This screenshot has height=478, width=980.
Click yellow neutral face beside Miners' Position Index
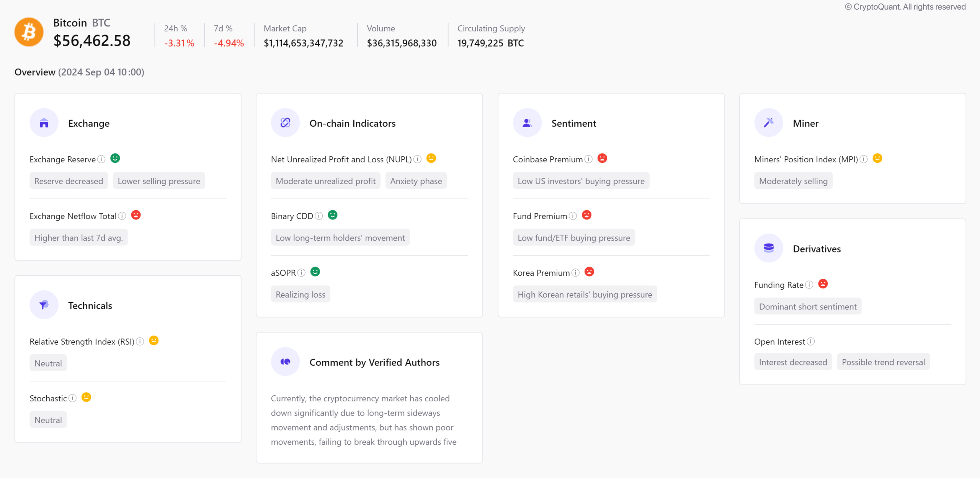877,158
